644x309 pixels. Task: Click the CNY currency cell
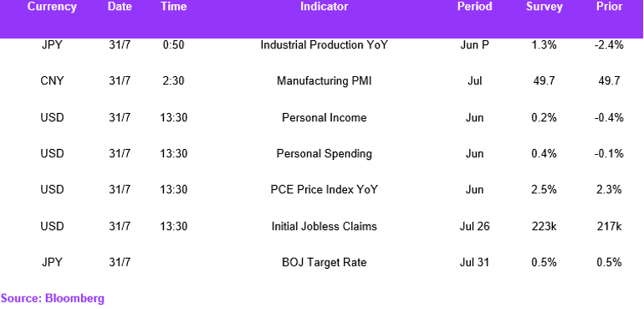tap(52, 81)
